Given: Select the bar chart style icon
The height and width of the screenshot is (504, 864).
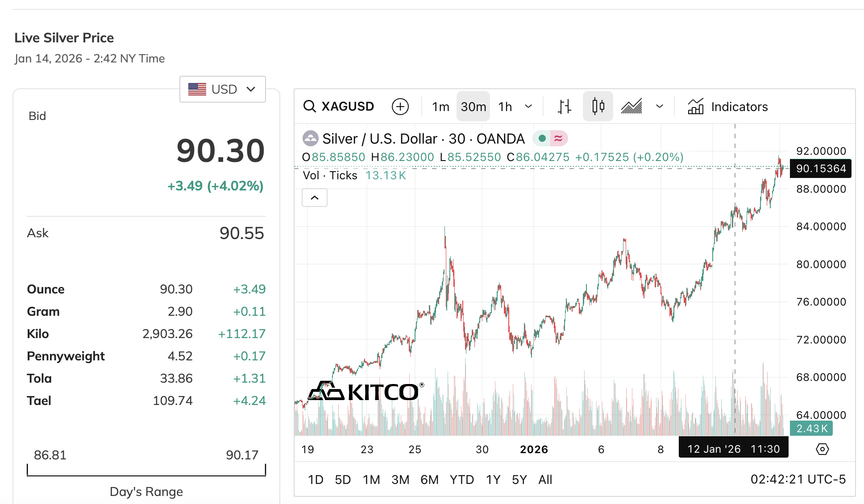Looking at the screenshot, I should pos(564,107).
